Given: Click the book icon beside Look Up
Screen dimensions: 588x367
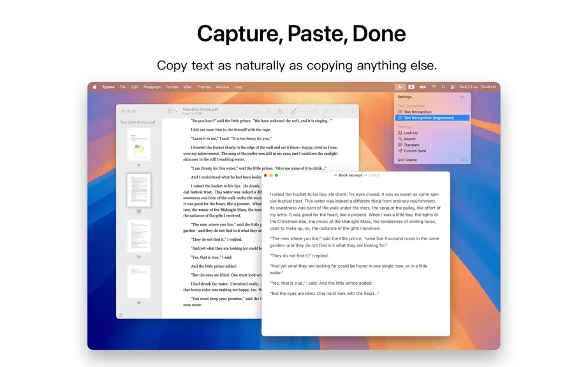Looking at the screenshot, I should pos(400,133).
